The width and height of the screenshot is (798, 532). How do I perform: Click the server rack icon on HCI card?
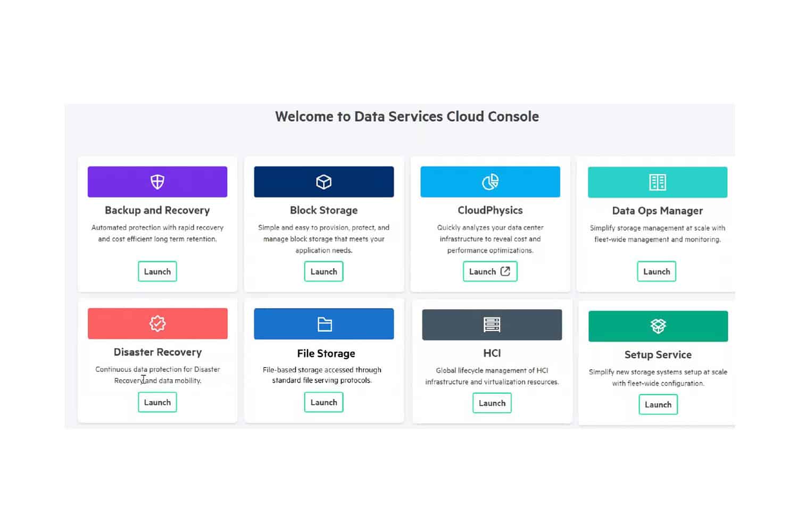click(492, 325)
